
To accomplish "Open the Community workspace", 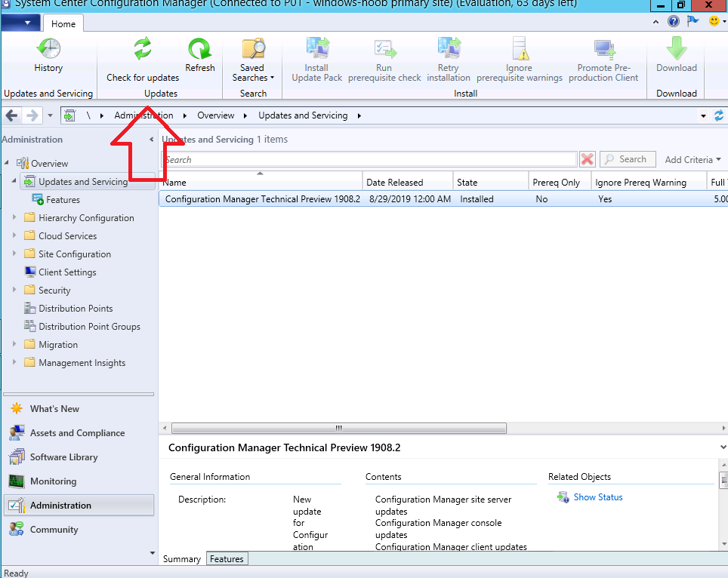I will click(x=79, y=529).
